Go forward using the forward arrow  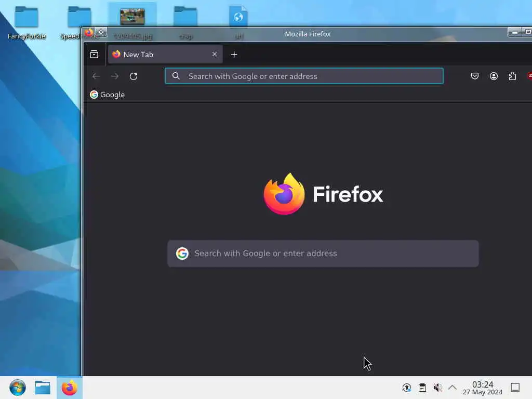point(115,76)
